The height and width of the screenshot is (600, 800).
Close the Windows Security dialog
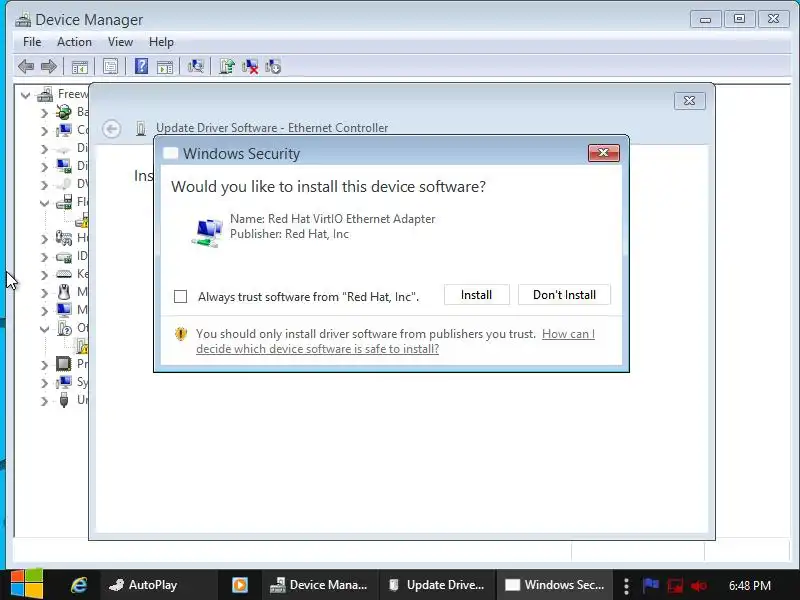coord(604,153)
